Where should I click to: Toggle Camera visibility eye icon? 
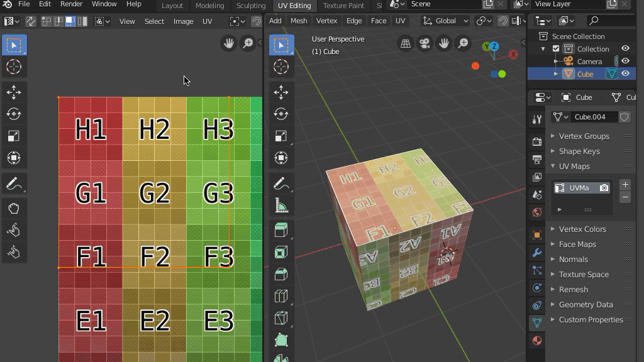coord(625,61)
